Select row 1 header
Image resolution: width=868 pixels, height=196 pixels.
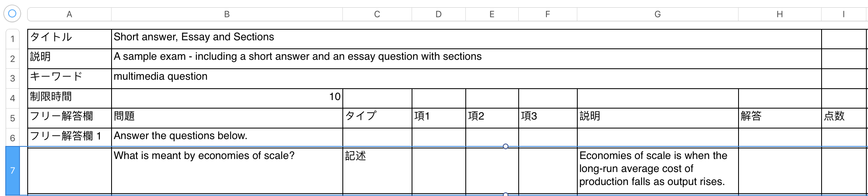(x=13, y=39)
